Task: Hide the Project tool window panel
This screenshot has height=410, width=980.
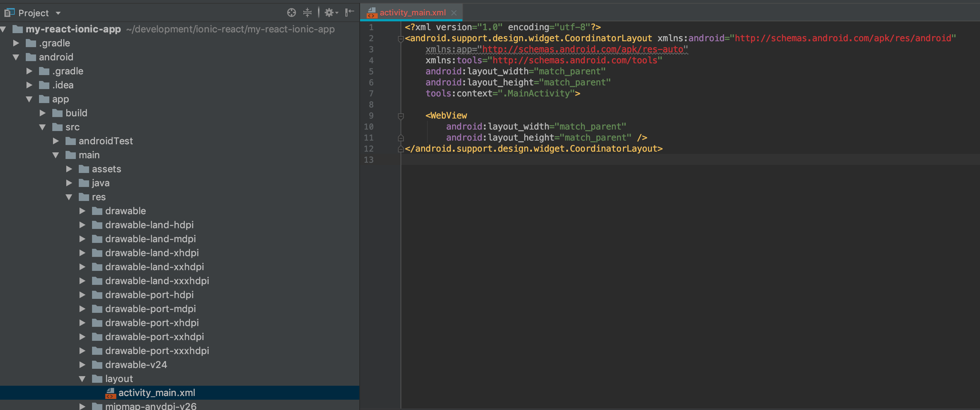Action: click(x=349, y=13)
